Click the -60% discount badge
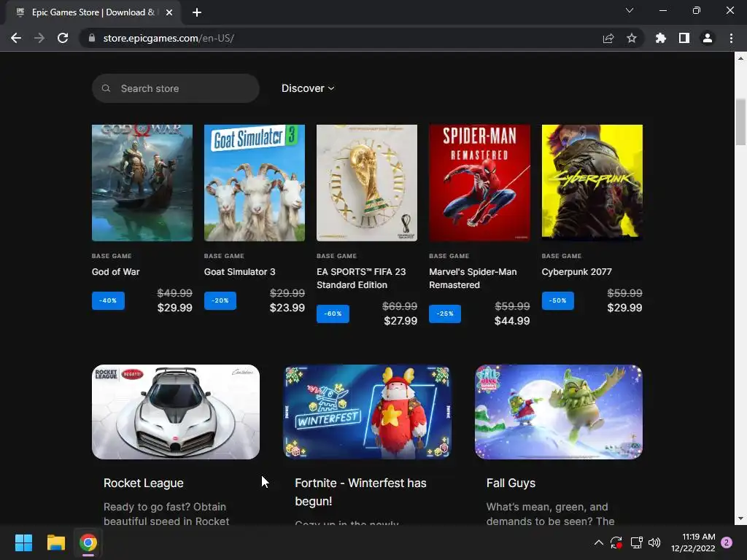The image size is (747, 560). click(x=333, y=314)
